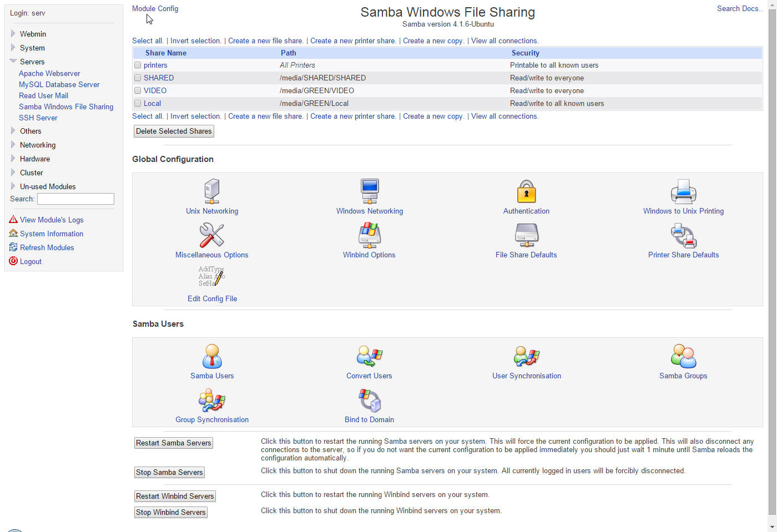Tick the checkbox for Local share
This screenshot has width=777, height=532.
pyautogui.click(x=138, y=103)
